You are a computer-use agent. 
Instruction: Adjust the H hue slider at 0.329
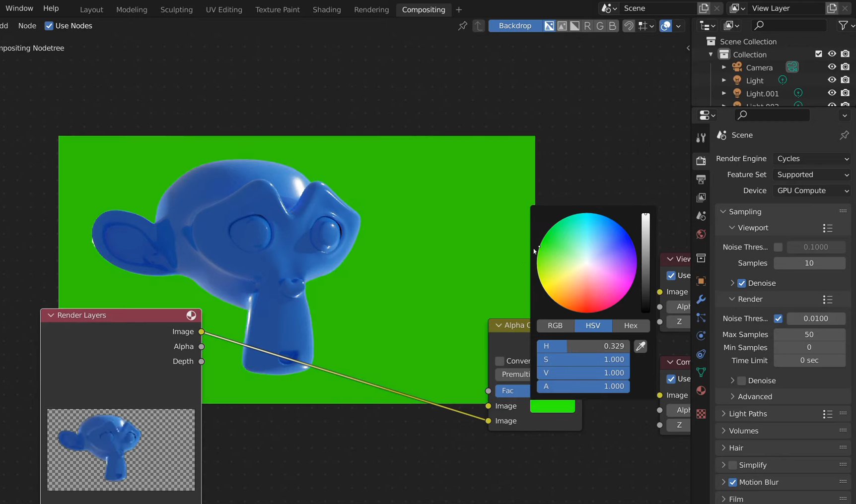pyautogui.click(x=583, y=346)
